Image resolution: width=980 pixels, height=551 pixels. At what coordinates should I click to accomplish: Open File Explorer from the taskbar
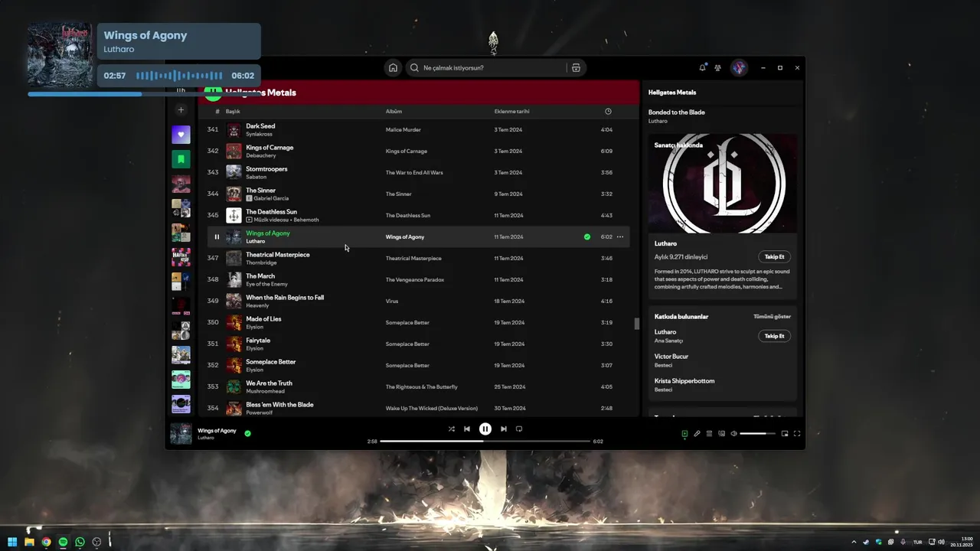tap(29, 542)
